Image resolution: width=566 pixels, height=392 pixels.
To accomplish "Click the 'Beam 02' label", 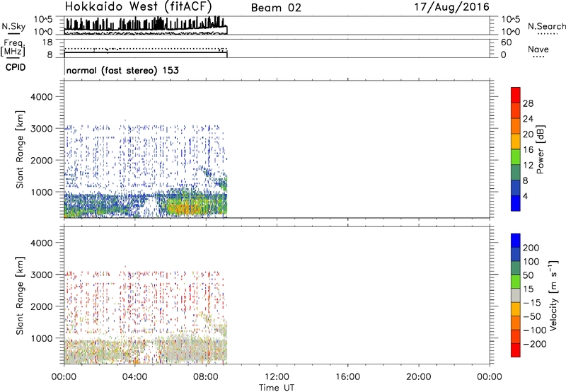I will (276, 8).
